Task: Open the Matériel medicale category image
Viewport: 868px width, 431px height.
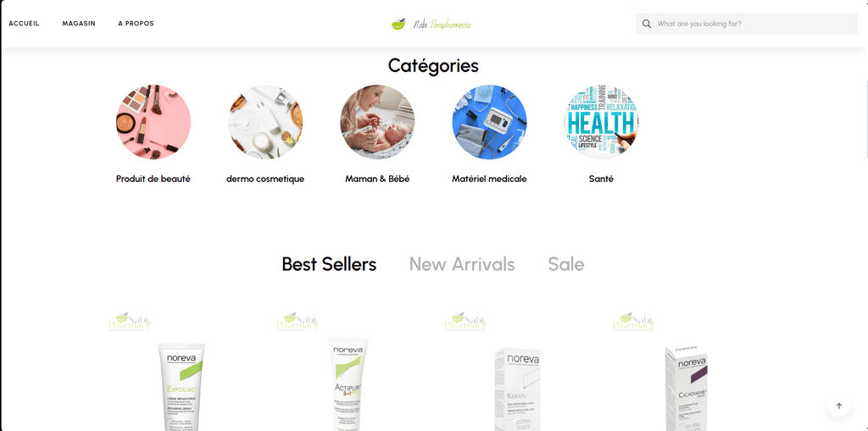Action: (x=489, y=122)
